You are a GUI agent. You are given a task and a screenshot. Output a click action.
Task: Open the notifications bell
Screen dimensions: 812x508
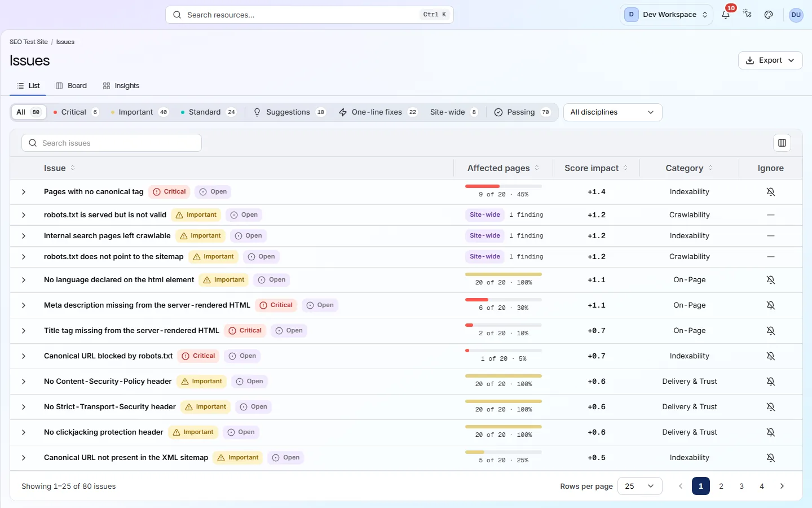click(x=726, y=15)
